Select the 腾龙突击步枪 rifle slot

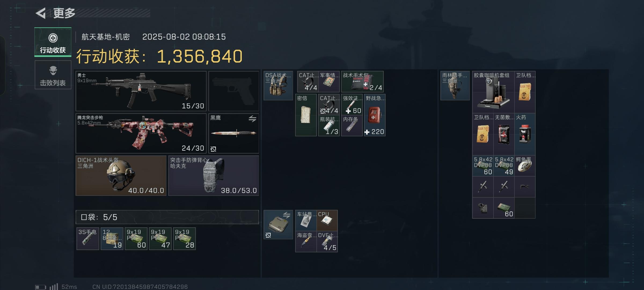[x=141, y=133]
